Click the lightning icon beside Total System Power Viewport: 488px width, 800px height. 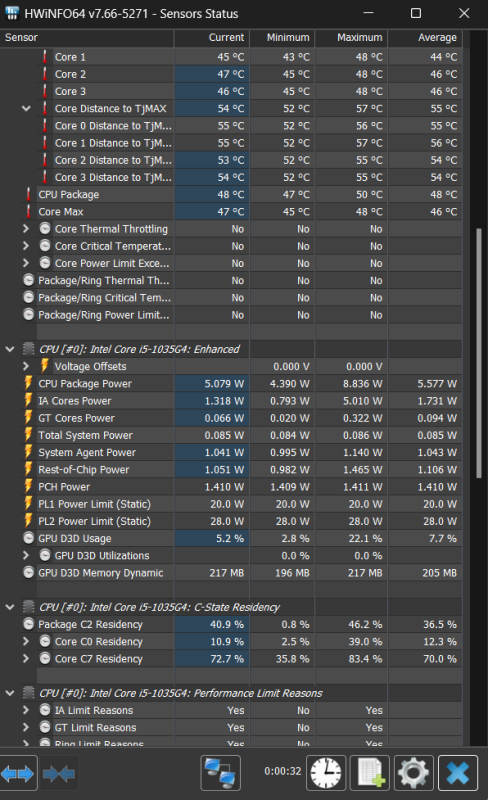(x=29, y=435)
